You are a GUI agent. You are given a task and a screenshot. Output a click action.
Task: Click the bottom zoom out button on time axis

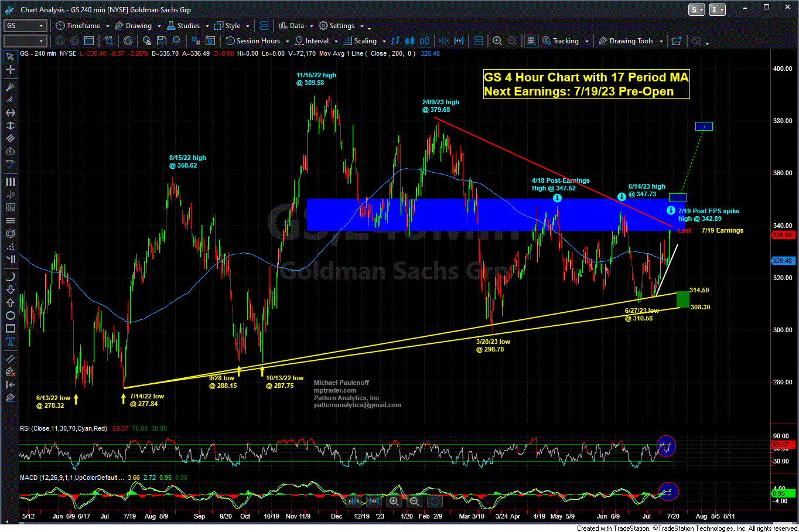414,502
